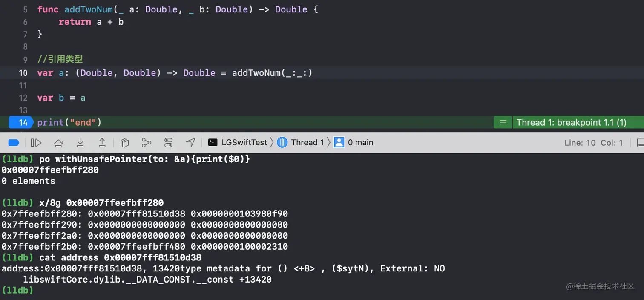Click the last empty (lldb) prompt input line
Screen dimensions: 644x300
[17, 291]
